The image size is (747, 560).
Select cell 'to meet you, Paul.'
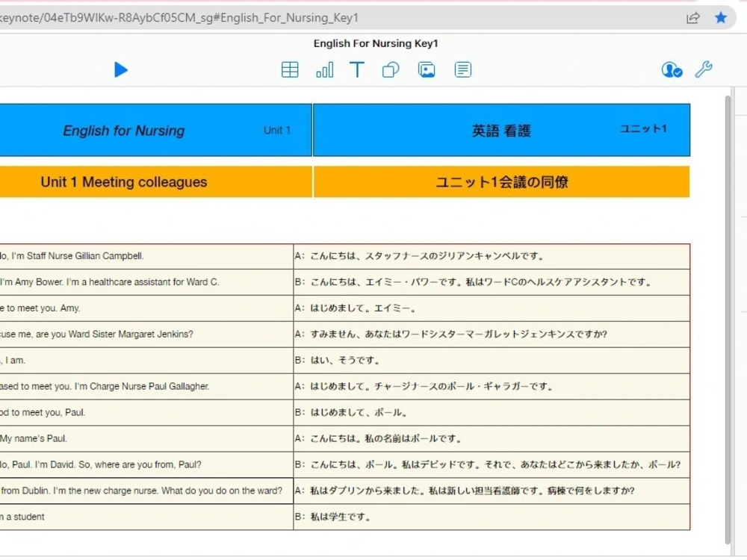(146, 412)
